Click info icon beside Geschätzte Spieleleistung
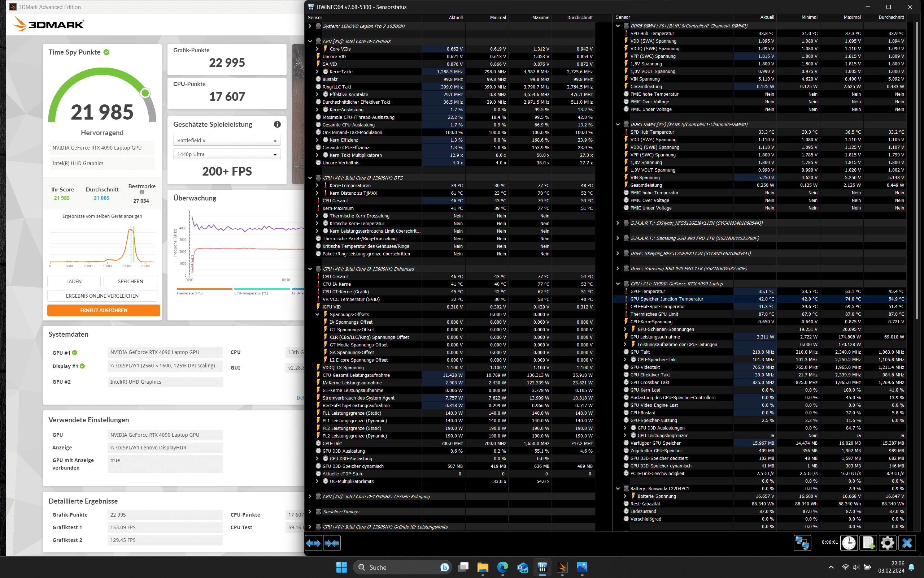Image resolution: width=924 pixels, height=578 pixels. (x=277, y=124)
